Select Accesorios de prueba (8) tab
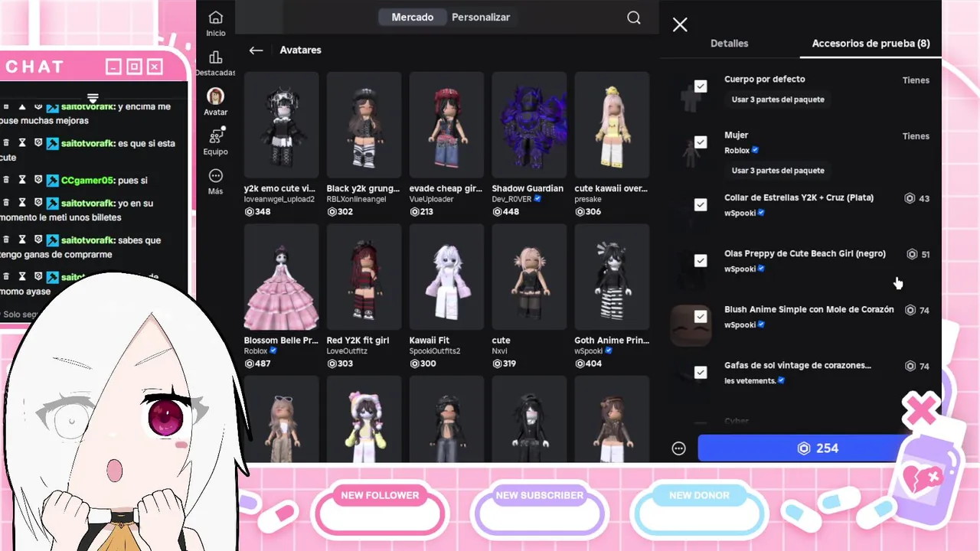This screenshot has height=551, width=980. click(871, 44)
